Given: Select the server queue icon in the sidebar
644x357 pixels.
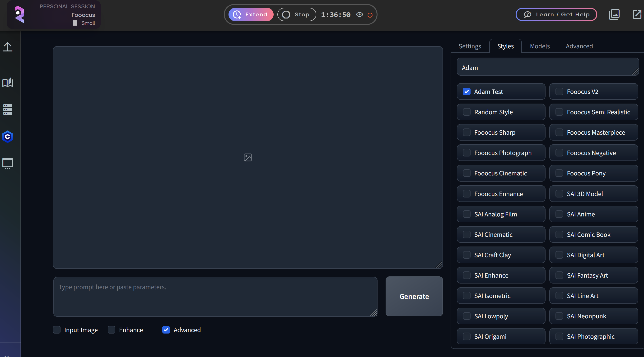Looking at the screenshot, I should (7, 110).
